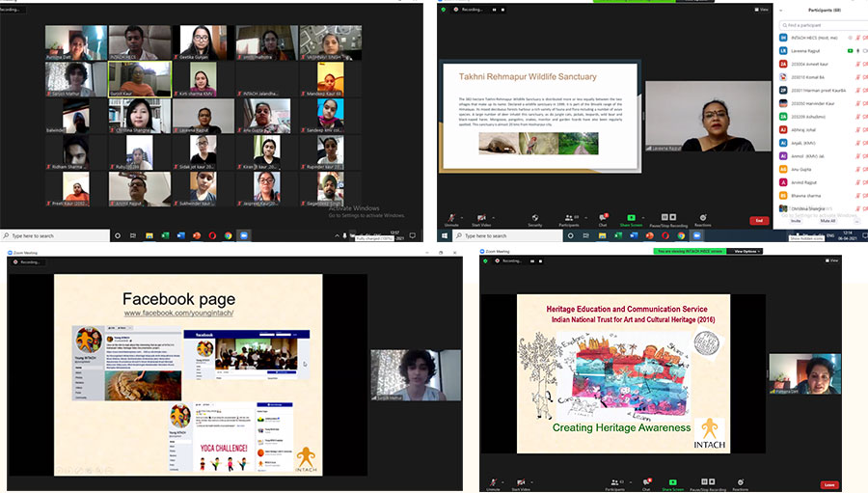This screenshot has width=868, height=493.
Task: Expand arrow beside Share Screen in Wildlife Sanctuary window
Action: [643, 218]
